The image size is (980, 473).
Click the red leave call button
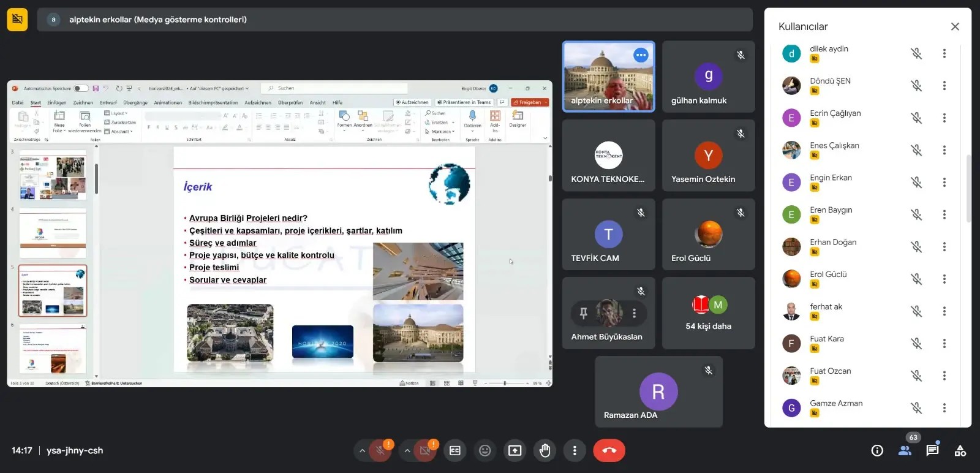click(609, 450)
